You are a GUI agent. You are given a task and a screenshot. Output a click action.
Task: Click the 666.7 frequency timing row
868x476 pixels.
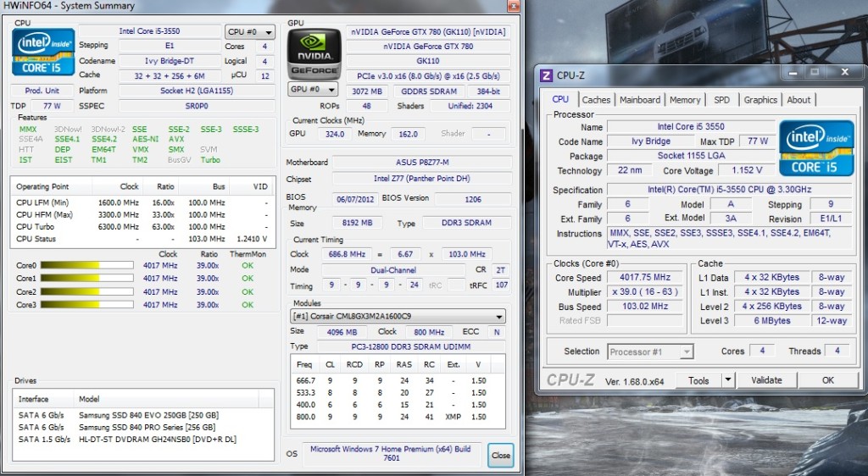coord(398,380)
